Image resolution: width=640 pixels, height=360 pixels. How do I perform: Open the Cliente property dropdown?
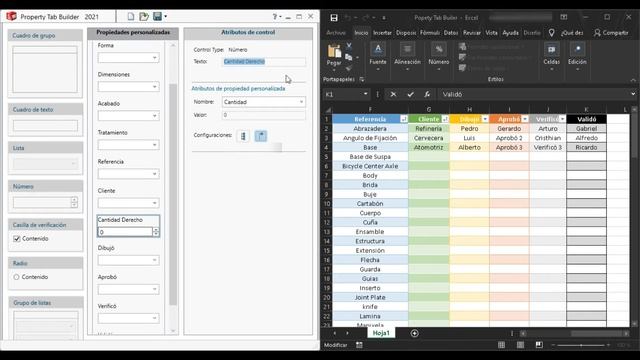click(x=128, y=203)
